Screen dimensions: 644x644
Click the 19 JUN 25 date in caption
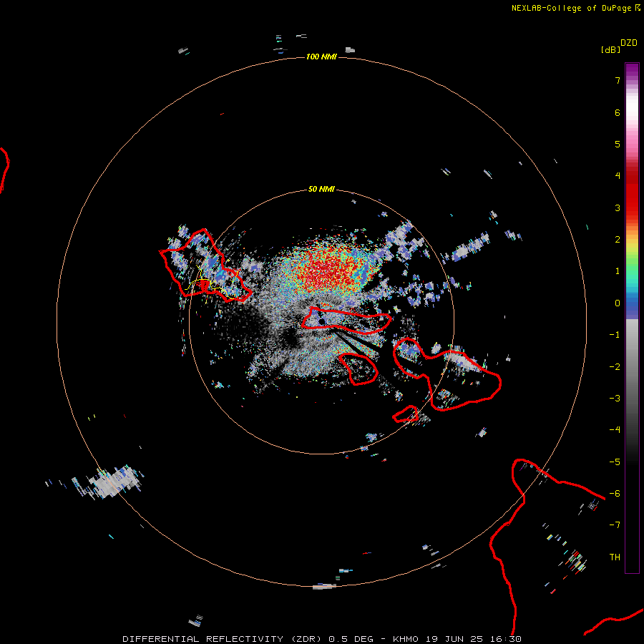(456, 639)
